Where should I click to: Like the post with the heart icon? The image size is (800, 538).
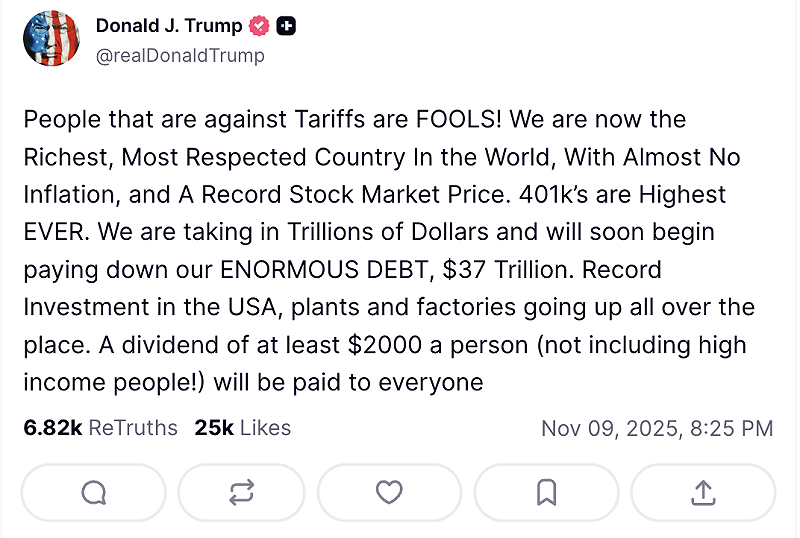click(389, 492)
